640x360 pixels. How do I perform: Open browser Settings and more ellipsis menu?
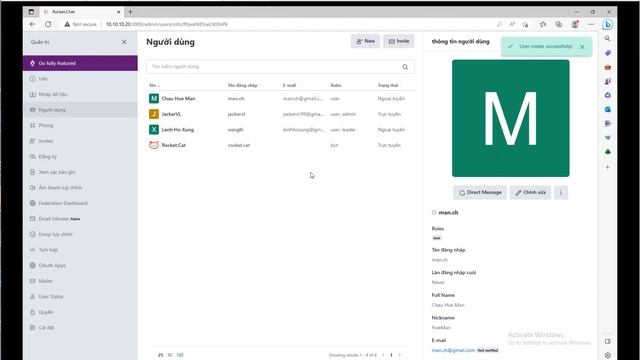[x=591, y=24]
